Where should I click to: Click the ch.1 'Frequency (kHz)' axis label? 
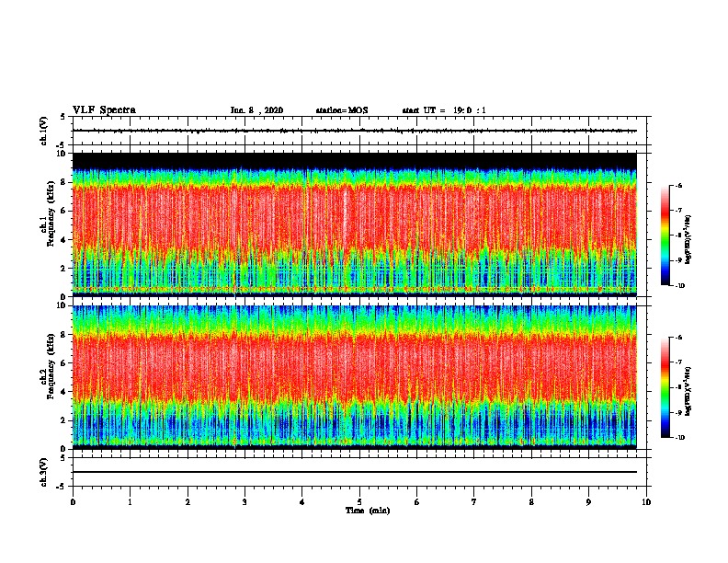coord(51,213)
